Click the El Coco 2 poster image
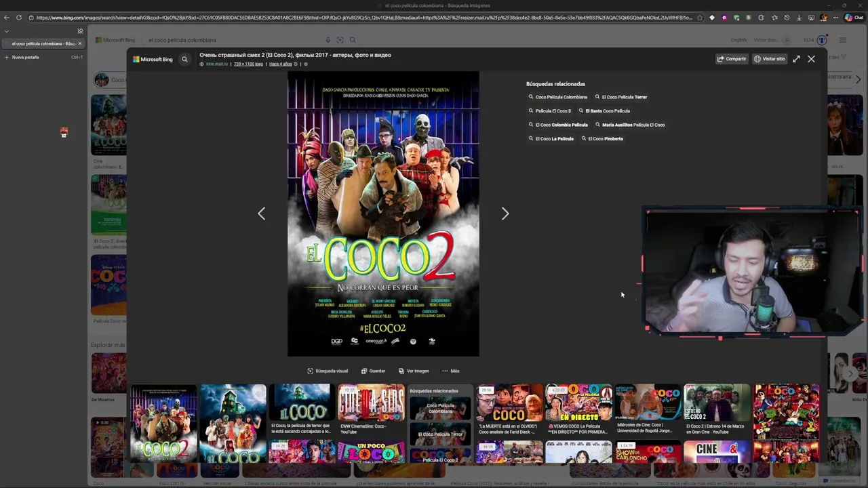Image resolution: width=868 pixels, height=488 pixels. 383,213
